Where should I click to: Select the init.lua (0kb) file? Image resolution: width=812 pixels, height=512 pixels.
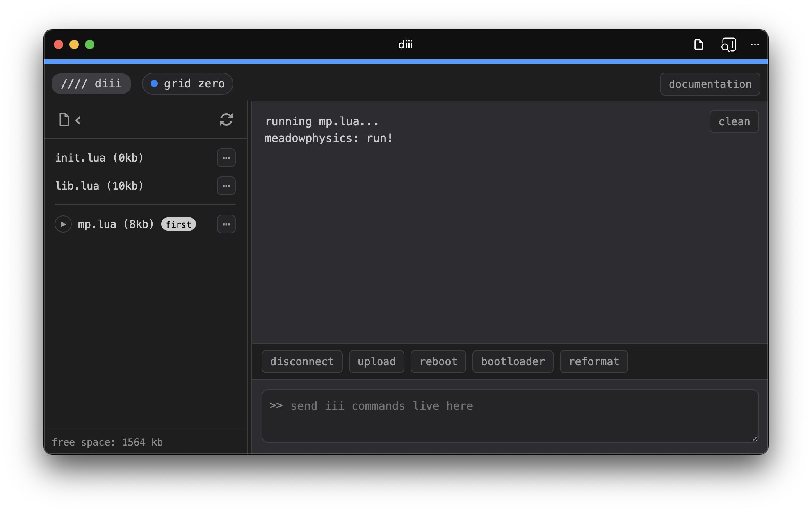[99, 158]
